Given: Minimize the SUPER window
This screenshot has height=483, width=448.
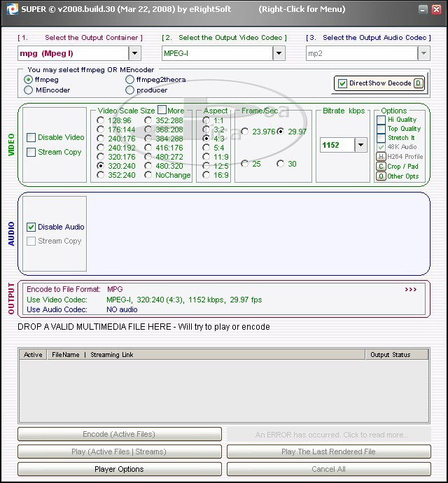Looking at the screenshot, I should (x=423, y=10).
